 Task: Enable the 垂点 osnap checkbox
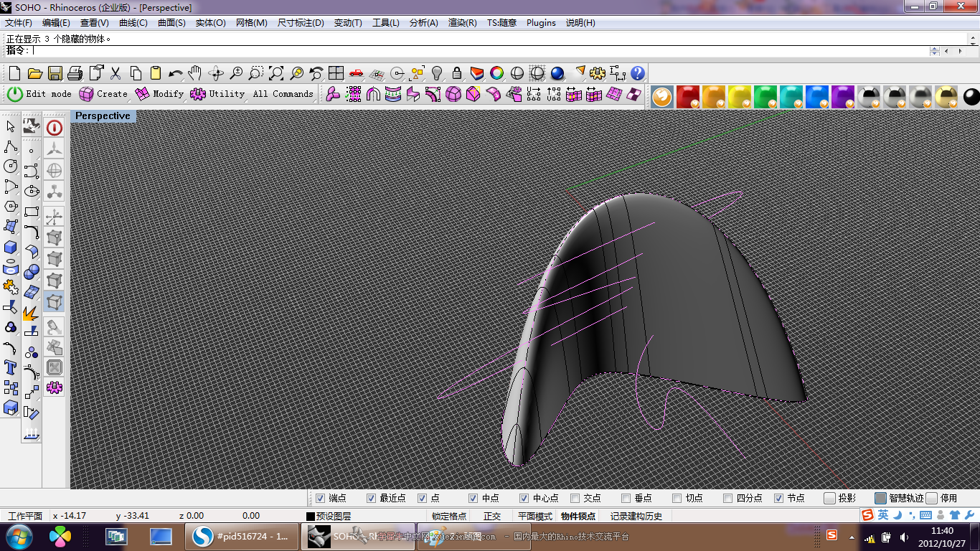coord(626,498)
